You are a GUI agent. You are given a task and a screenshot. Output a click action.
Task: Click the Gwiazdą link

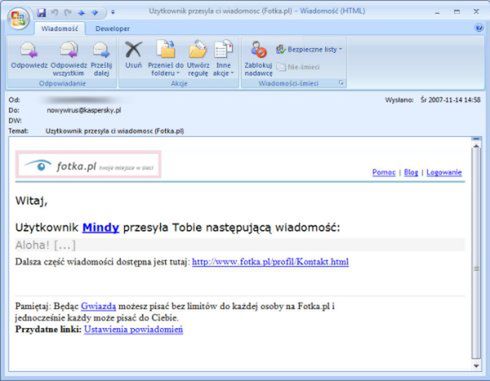[x=98, y=306]
